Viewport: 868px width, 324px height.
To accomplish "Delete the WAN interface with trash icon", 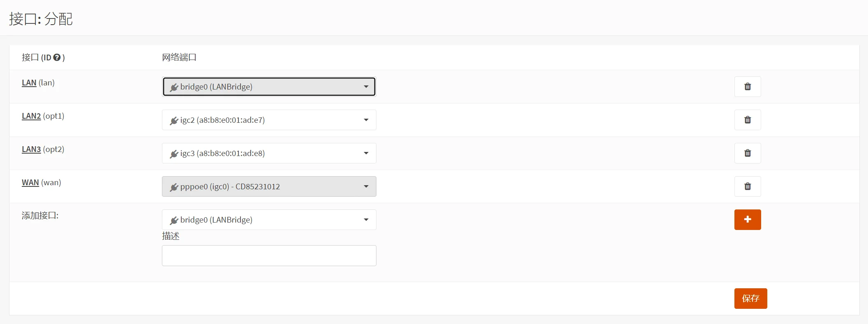I will [748, 186].
